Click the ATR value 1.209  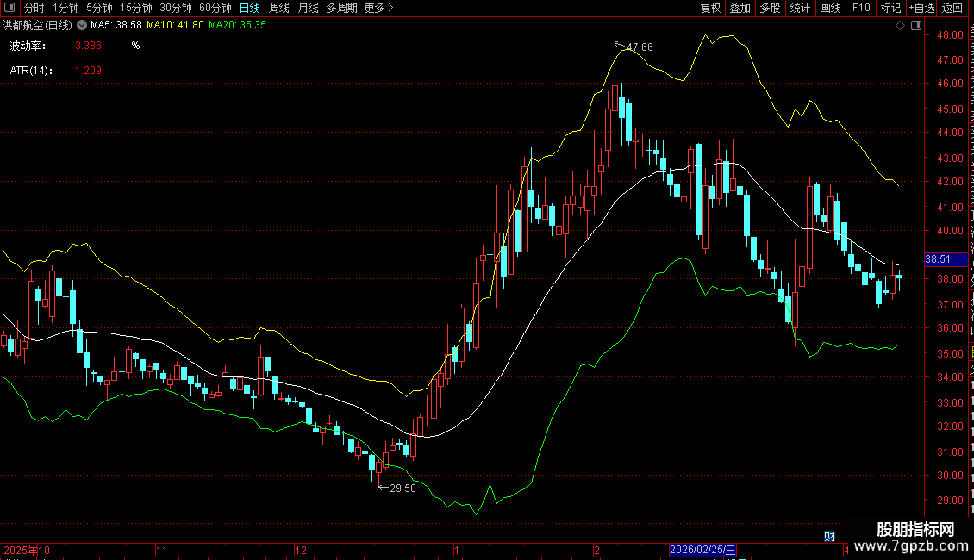point(88,71)
